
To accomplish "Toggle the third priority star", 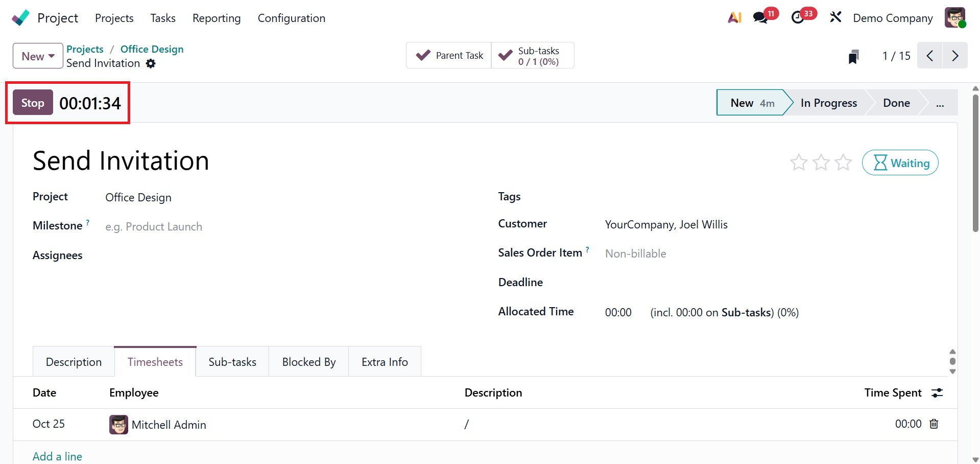I will pos(843,163).
